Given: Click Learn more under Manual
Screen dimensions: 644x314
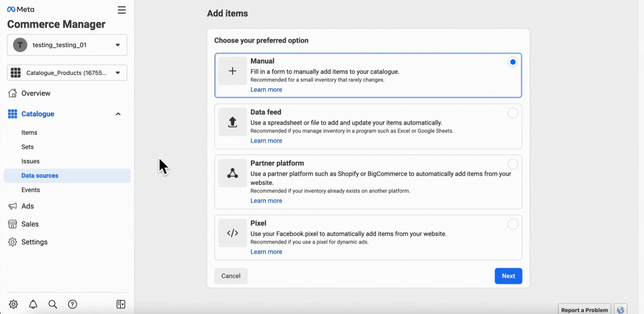Looking at the screenshot, I should coord(266,90).
